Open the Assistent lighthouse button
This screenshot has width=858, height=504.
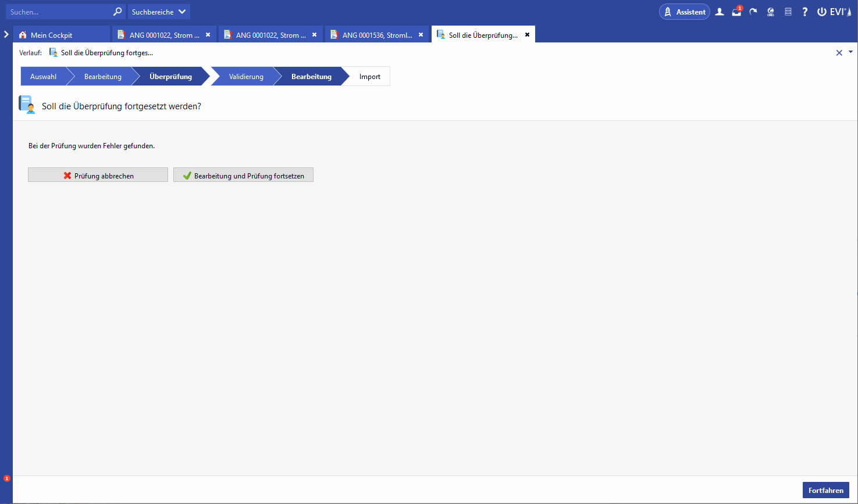click(684, 12)
